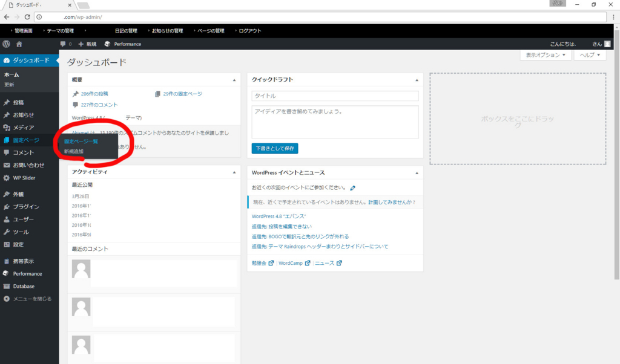Select 固定ページ一覧 in flyout submenu

point(81,141)
